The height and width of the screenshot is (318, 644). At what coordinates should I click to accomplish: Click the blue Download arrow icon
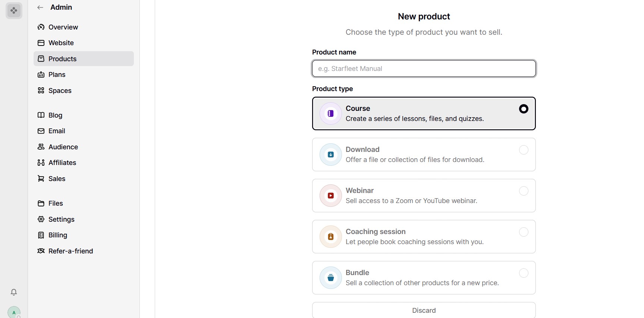(331, 155)
